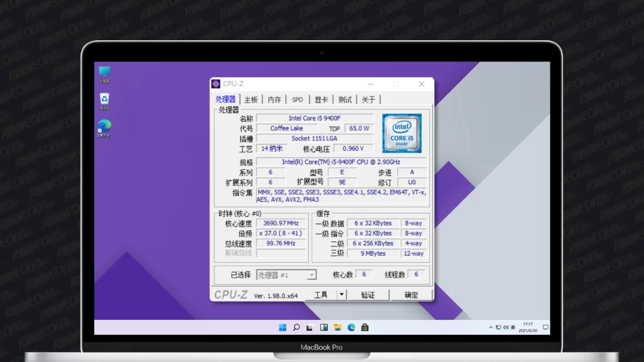Viewport: 644px width, 362px height.
Task: Click the volume icon in system tray
Action: tap(506, 327)
